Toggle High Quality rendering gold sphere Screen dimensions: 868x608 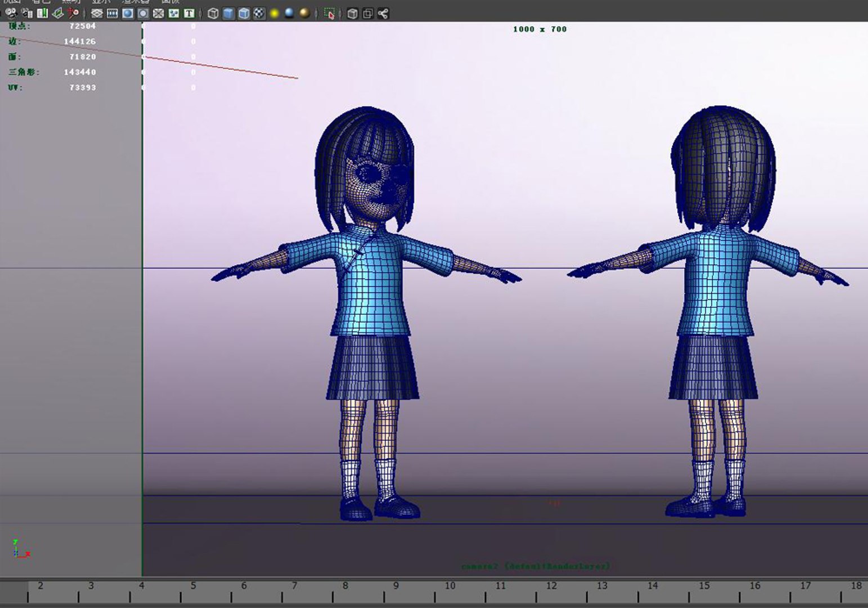tap(305, 13)
